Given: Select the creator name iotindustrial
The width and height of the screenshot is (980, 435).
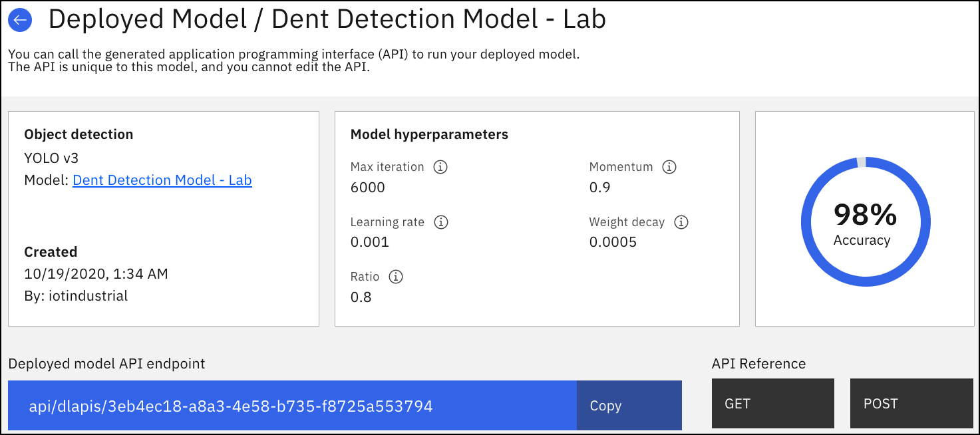Looking at the screenshot, I should (x=88, y=296).
